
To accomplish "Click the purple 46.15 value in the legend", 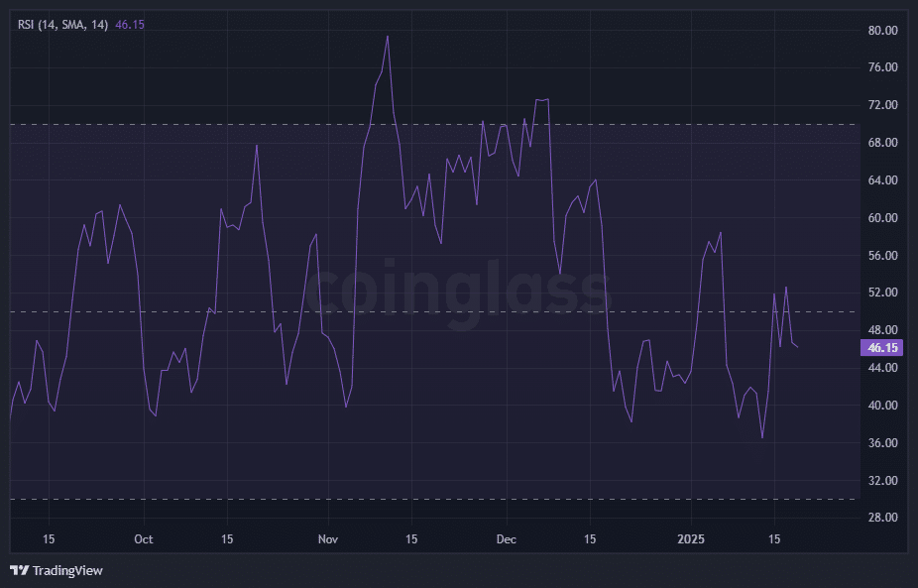I will [x=130, y=24].
